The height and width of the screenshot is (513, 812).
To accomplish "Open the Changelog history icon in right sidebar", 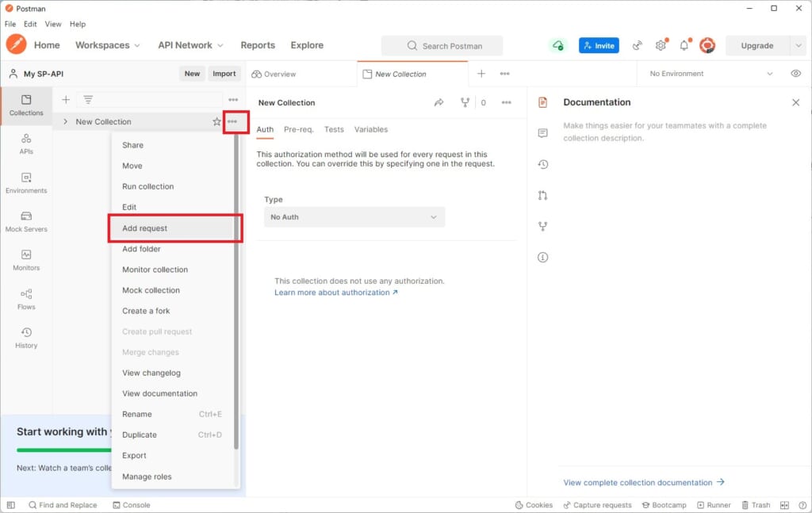I will click(x=542, y=165).
